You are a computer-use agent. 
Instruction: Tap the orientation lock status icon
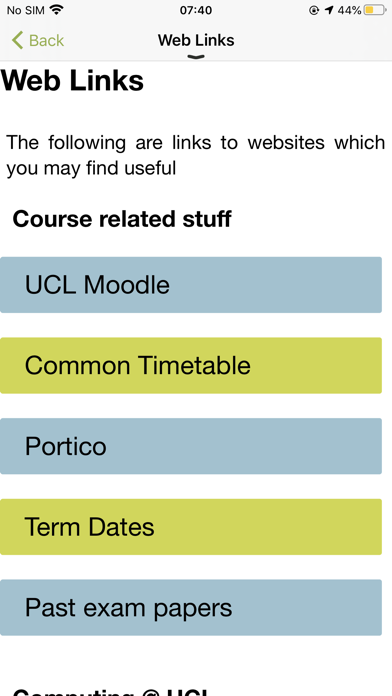pos(314,10)
